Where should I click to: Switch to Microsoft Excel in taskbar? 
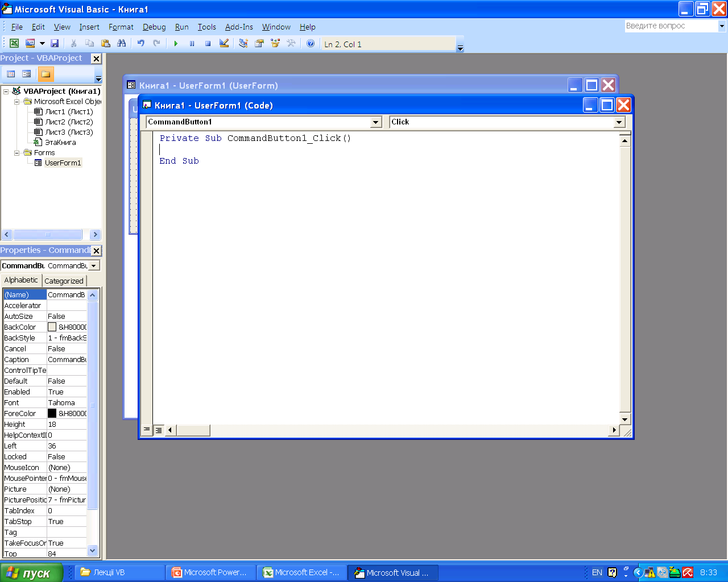tap(301, 572)
